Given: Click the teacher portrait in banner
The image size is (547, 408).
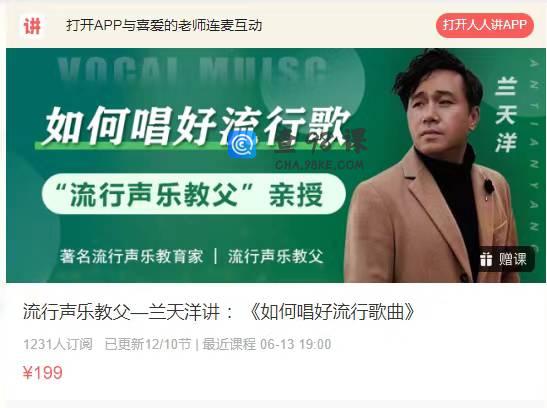Looking at the screenshot, I should 433,166.
